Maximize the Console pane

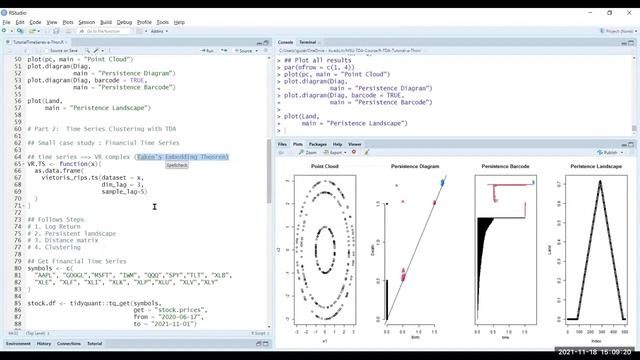[x=631, y=42]
